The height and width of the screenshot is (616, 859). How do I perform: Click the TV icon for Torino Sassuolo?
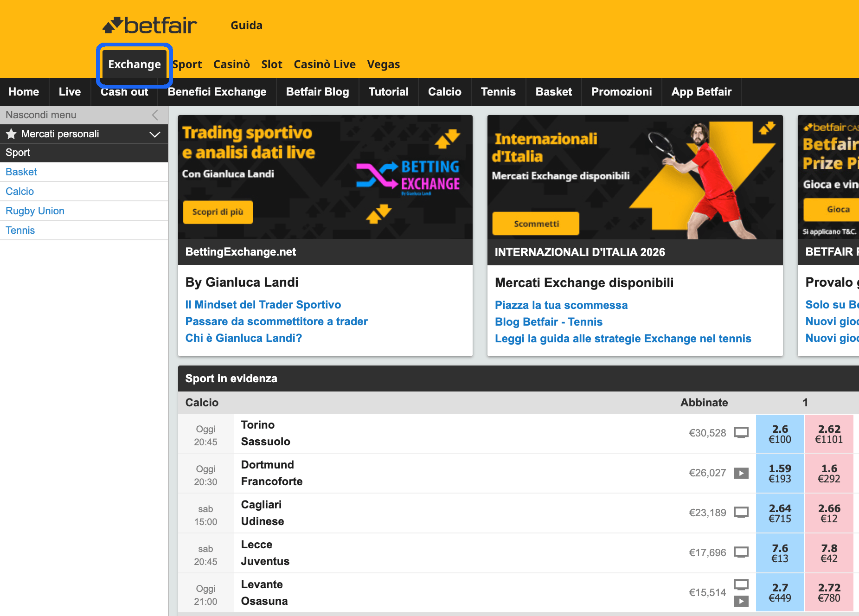click(x=741, y=433)
